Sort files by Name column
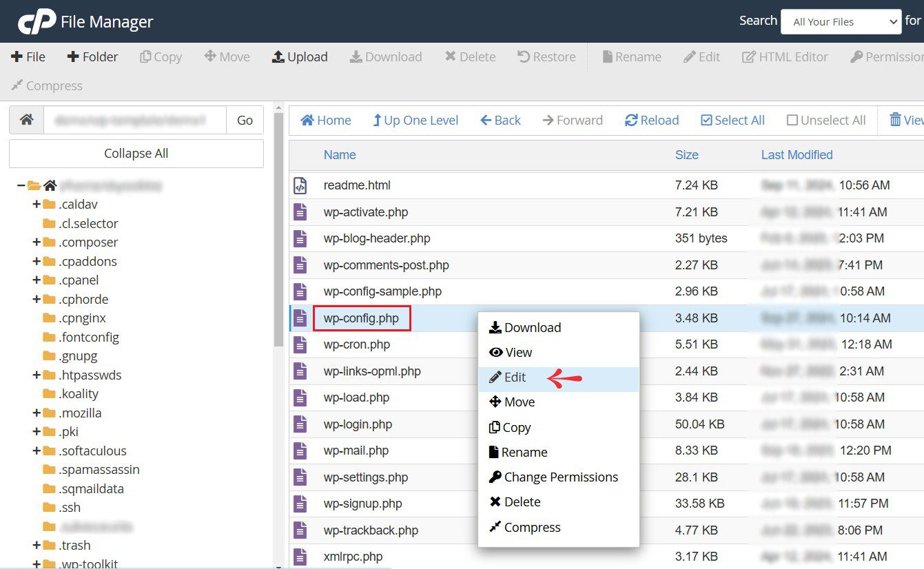Image resolution: width=924 pixels, height=569 pixels. [x=340, y=155]
